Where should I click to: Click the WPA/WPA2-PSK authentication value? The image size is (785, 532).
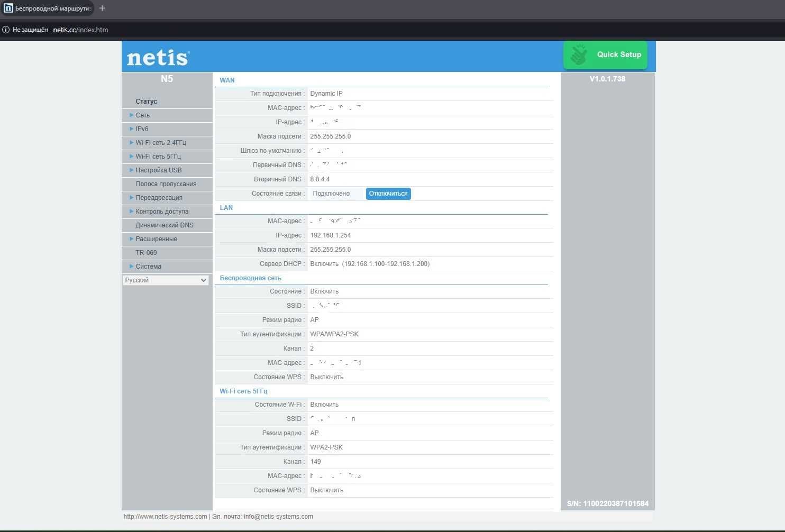(x=334, y=334)
